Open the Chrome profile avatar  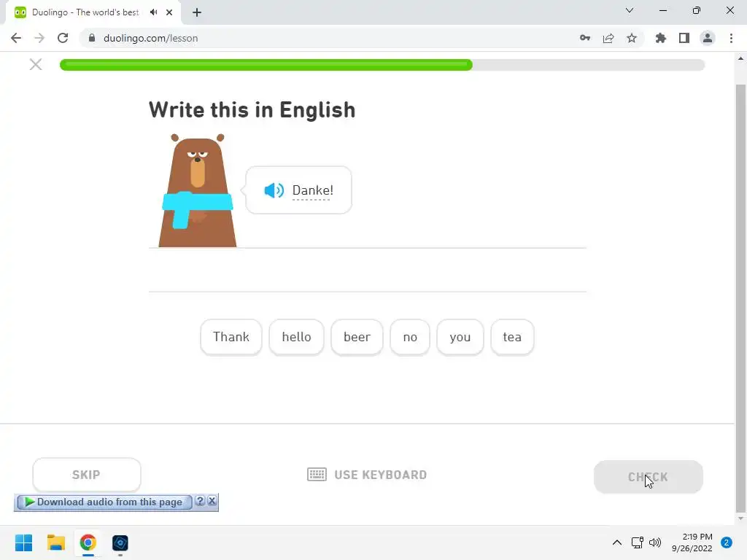[708, 38]
